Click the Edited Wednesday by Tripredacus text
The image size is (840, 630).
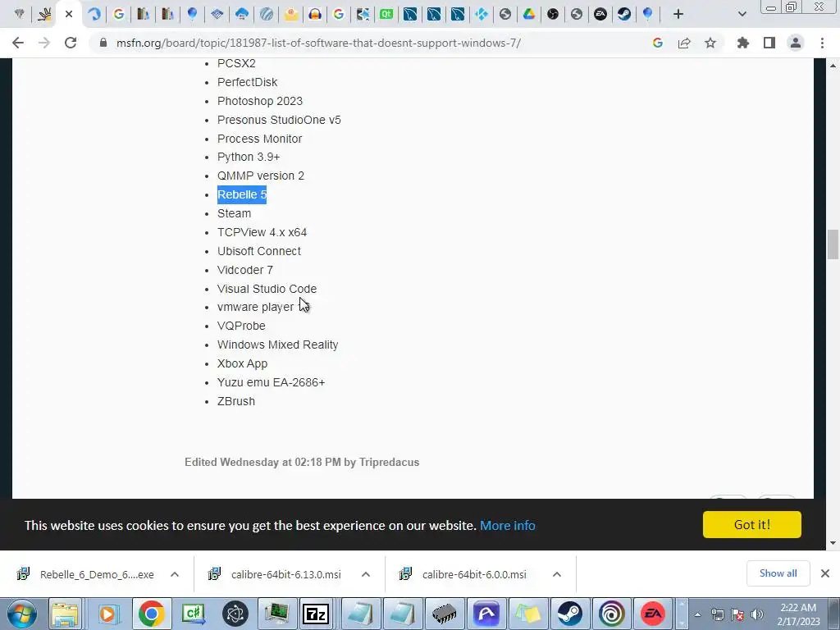pyautogui.click(x=302, y=463)
